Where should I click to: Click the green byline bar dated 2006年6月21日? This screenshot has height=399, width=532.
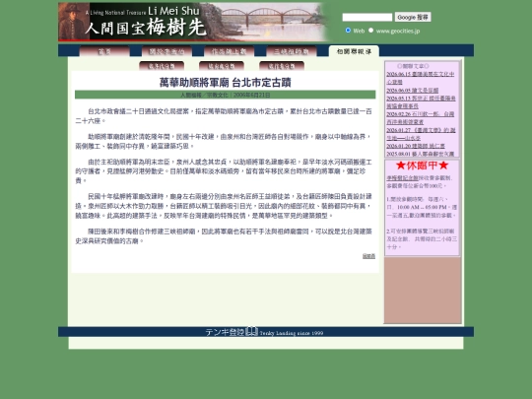coord(226,95)
